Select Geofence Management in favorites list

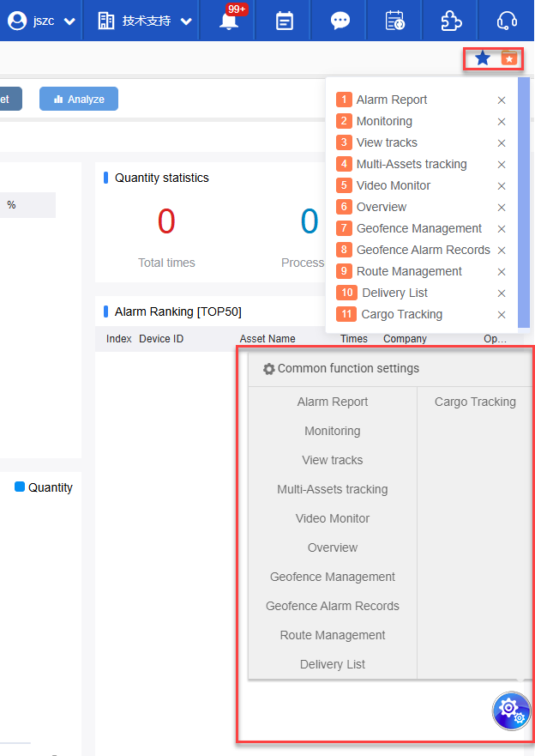[419, 228]
